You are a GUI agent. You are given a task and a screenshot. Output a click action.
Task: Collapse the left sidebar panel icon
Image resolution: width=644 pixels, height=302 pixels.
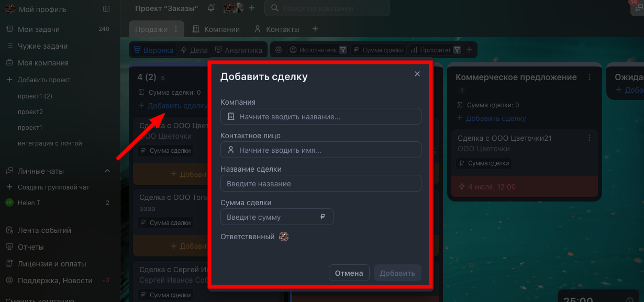(x=107, y=9)
